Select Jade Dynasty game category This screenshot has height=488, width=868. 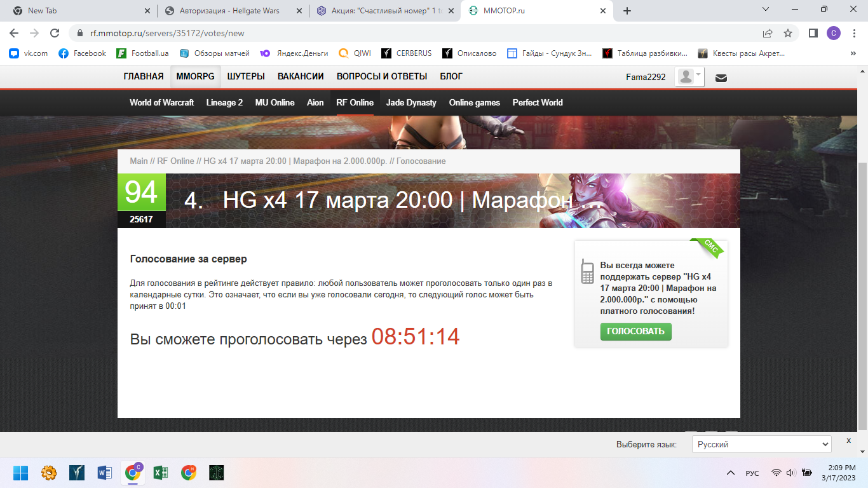point(411,102)
